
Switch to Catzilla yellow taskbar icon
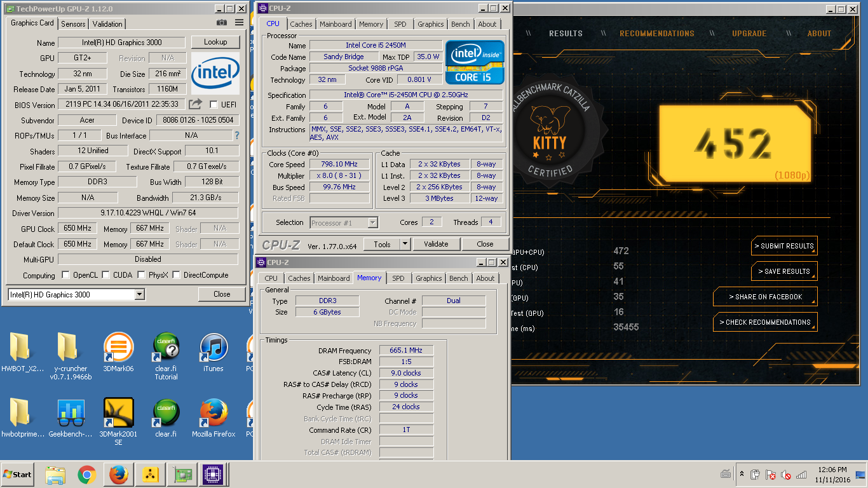150,475
